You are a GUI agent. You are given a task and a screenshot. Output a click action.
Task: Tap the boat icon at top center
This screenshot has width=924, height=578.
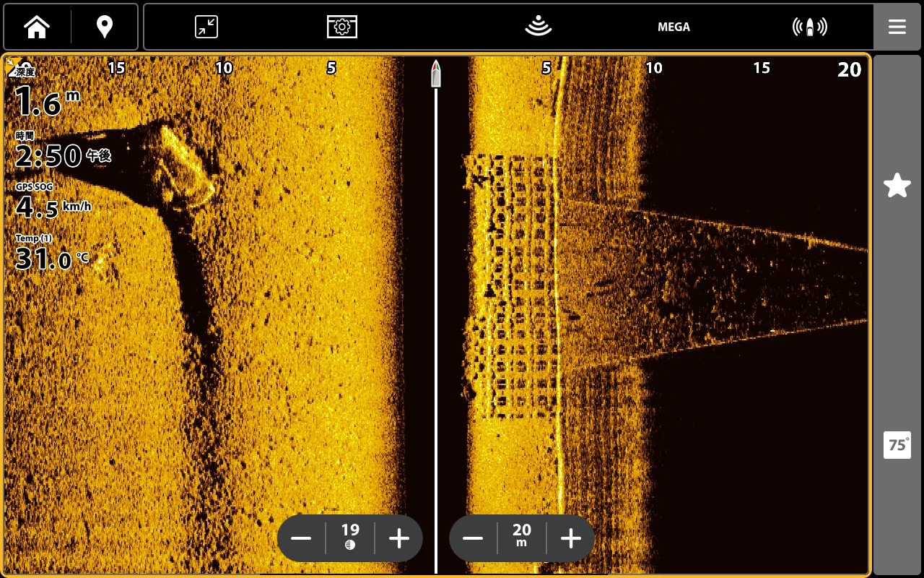click(436, 74)
